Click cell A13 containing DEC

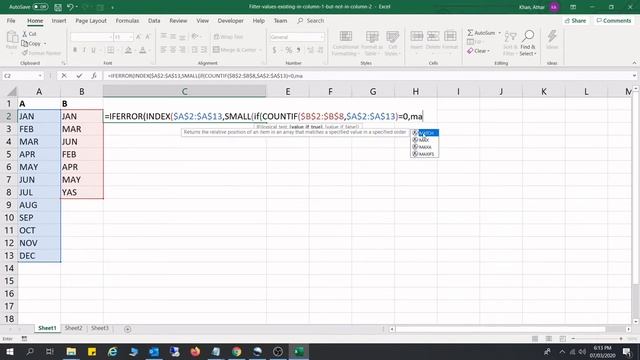(39, 256)
